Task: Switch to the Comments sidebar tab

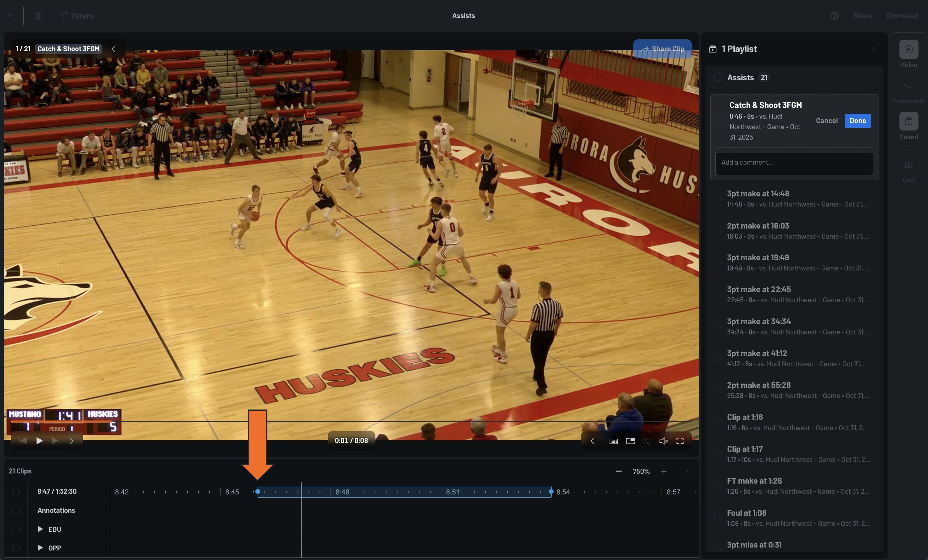Action: (908, 92)
